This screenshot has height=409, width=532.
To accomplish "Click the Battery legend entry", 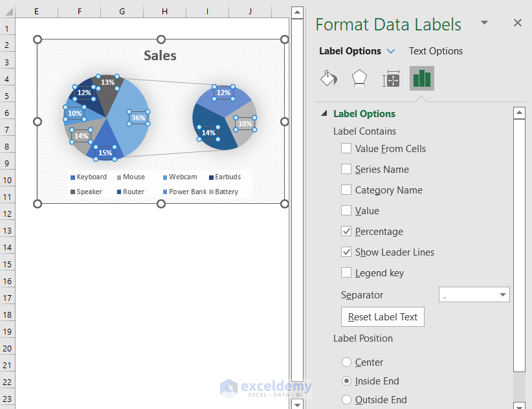I will (223, 192).
